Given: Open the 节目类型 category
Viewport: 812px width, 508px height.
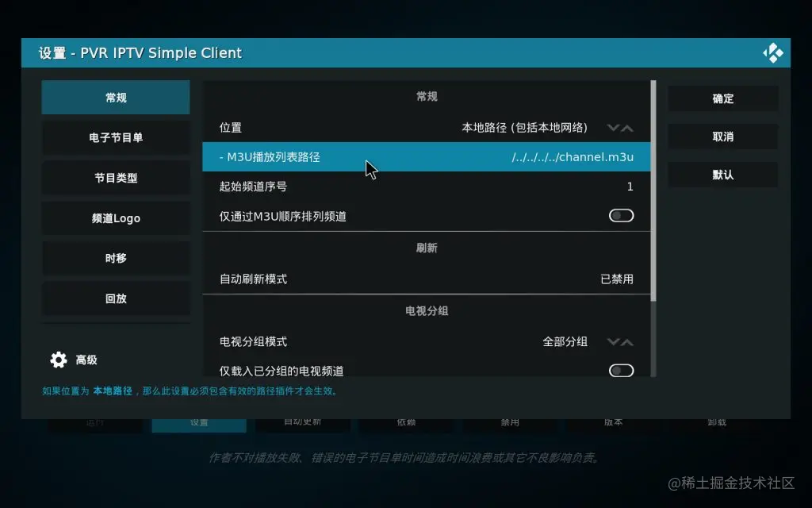Looking at the screenshot, I should tap(116, 178).
